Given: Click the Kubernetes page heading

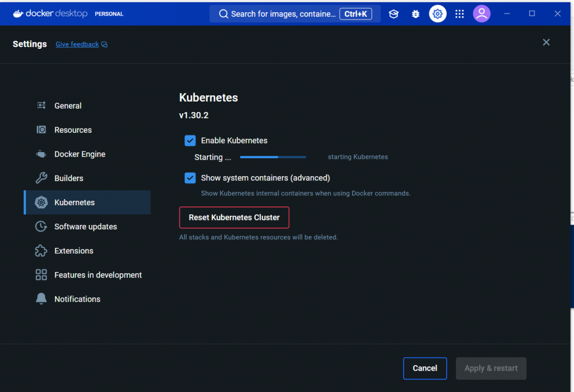Looking at the screenshot, I should (209, 98).
